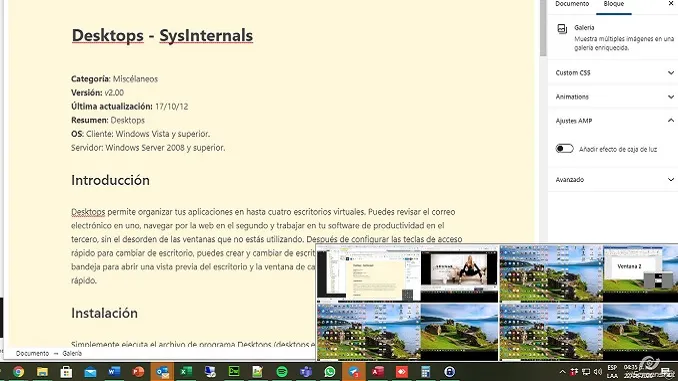Open Calculator from the taskbar
Image resolution: width=678 pixels, height=381 pixels.
[x=425, y=372]
